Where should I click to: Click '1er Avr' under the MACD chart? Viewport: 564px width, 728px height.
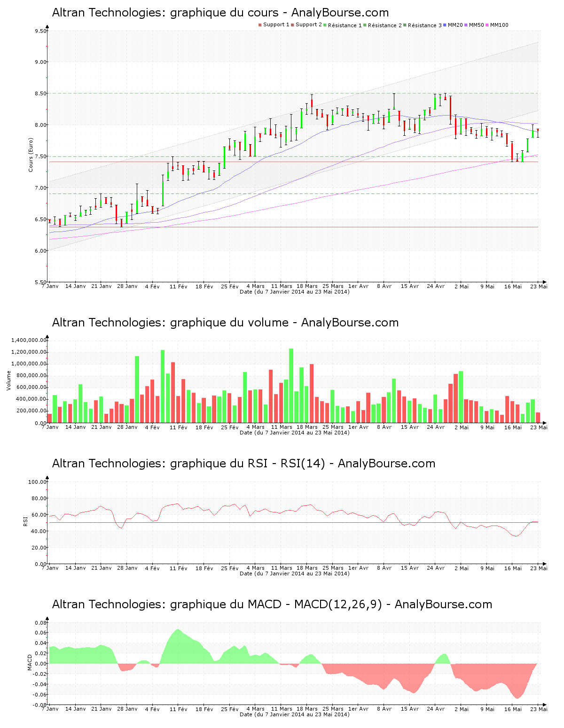pyautogui.click(x=359, y=709)
